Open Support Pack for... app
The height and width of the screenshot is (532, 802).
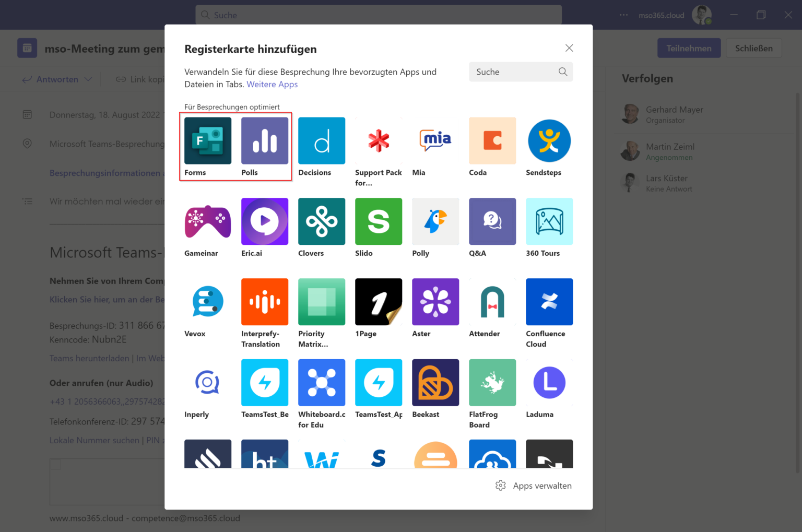[378, 140]
